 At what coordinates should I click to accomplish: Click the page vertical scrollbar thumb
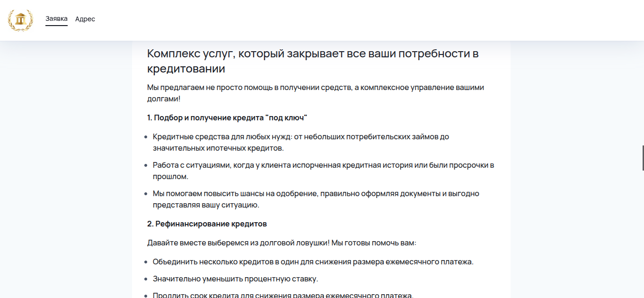tap(643, 158)
